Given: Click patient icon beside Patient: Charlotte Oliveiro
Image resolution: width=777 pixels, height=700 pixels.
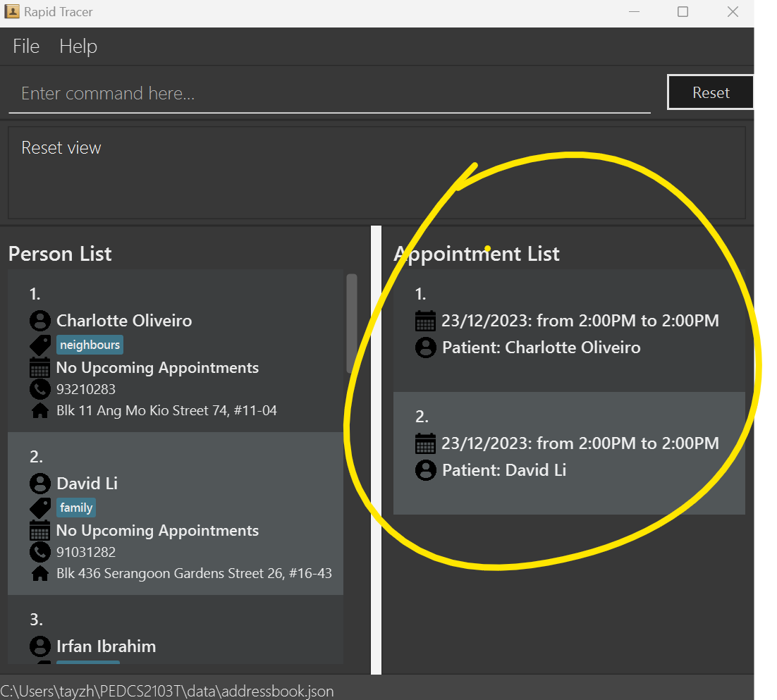Looking at the screenshot, I should 426,348.
